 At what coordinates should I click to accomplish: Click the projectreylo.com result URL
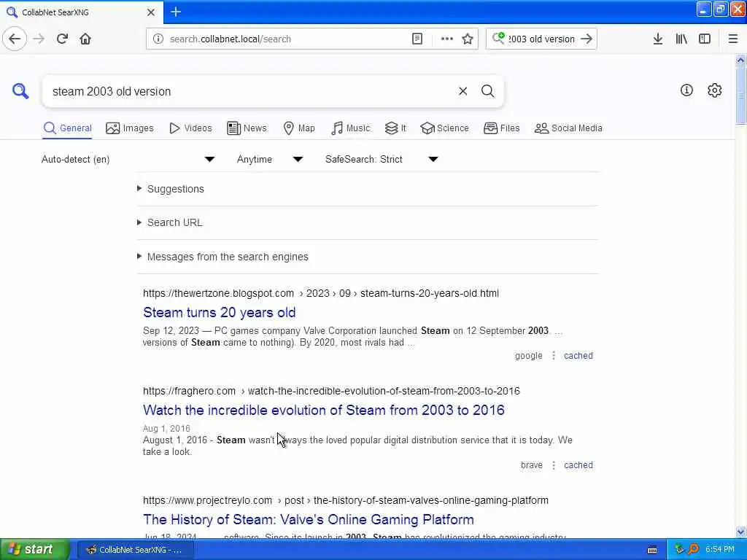[x=345, y=500]
